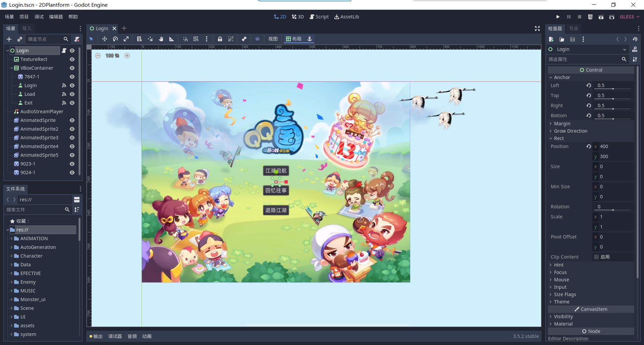The height and width of the screenshot is (345, 644).
Task: Open the AssetLib workspace
Action: pos(347,17)
